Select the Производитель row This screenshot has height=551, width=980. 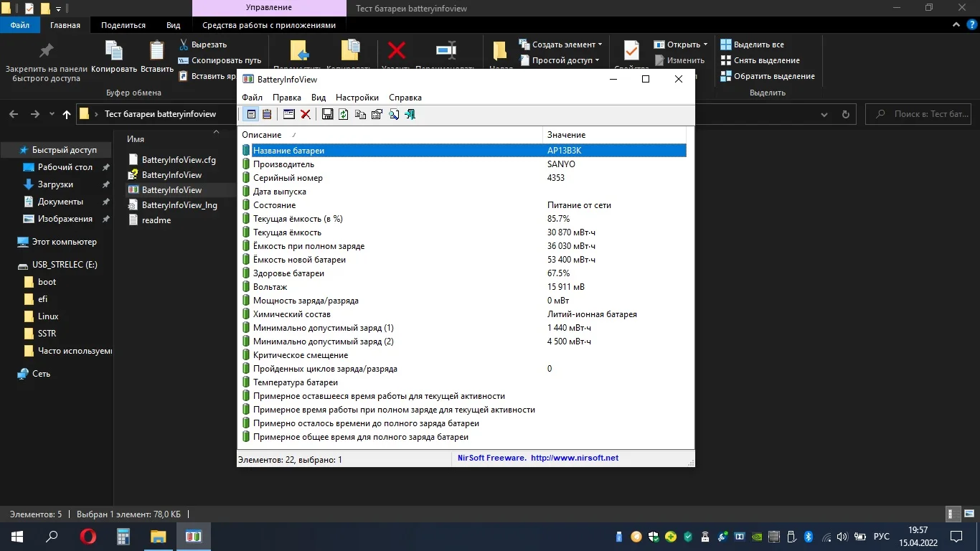462,164
